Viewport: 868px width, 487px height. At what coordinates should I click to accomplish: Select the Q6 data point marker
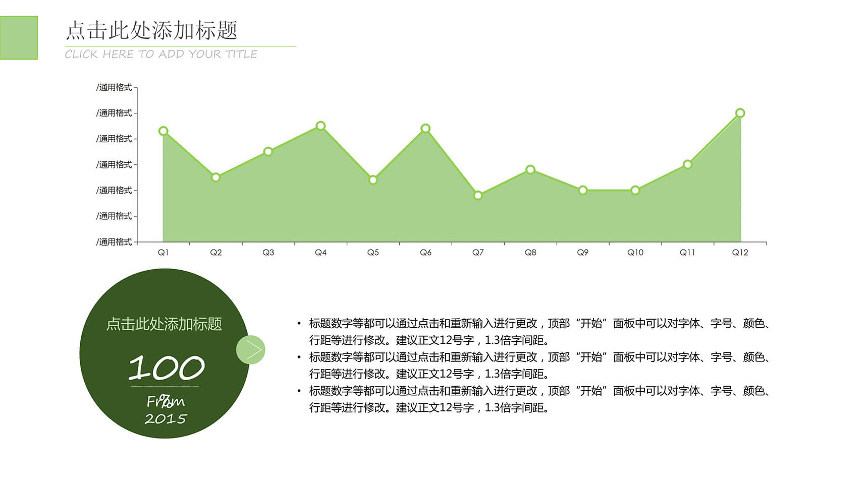[x=425, y=129]
